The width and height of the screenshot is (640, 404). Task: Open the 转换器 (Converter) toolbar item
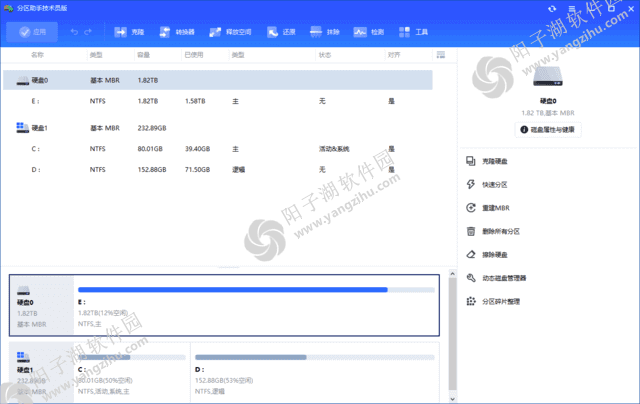pos(176,32)
